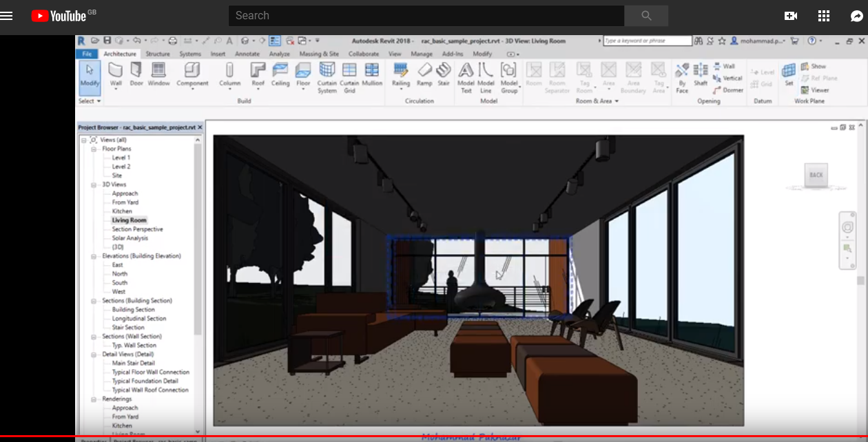Collapse the Sections (Building Section) node
This screenshot has width=868, height=442.
pyautogui.click(x=94, y=301)
